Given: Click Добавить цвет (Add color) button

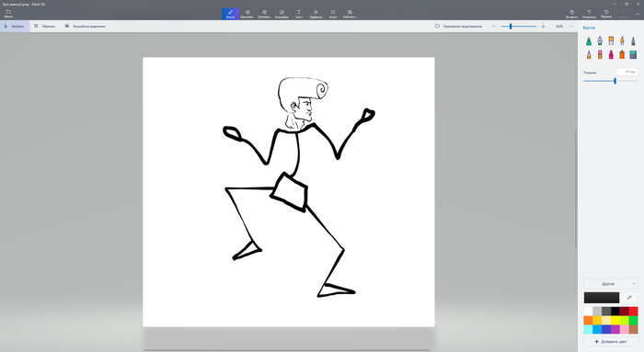Looking at the screenshot, I should pos(610,341).
